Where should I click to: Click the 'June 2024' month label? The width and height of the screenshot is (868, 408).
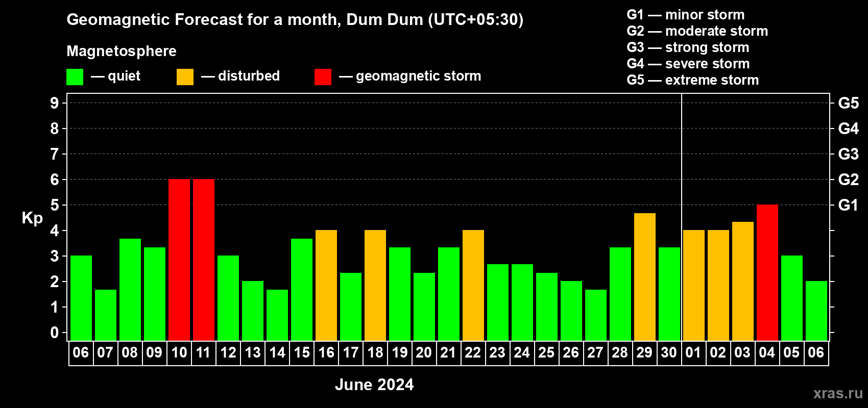(x=374, y=385)
